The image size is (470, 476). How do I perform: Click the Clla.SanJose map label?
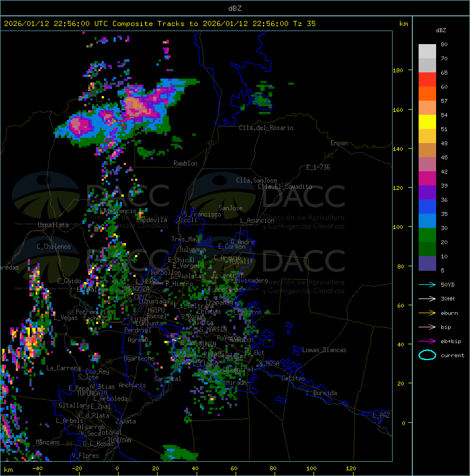256,180
